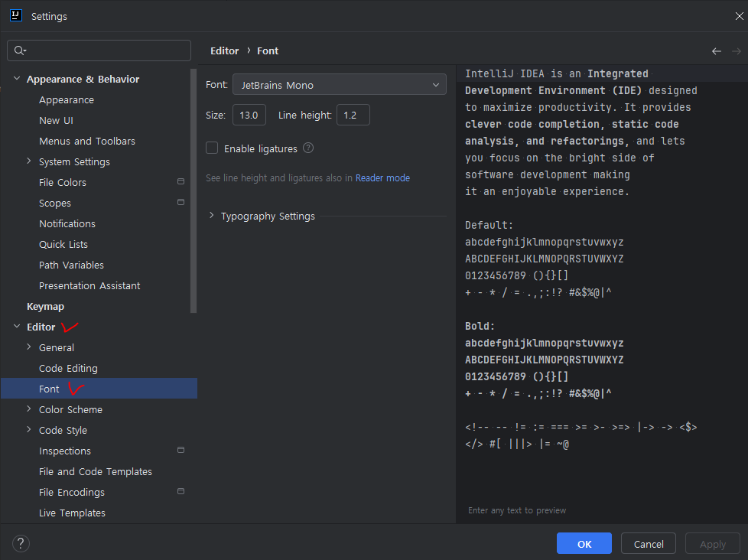Click the IntelliJ IDEA logo icon
This screenshot has height=560, width=748.
16,16
